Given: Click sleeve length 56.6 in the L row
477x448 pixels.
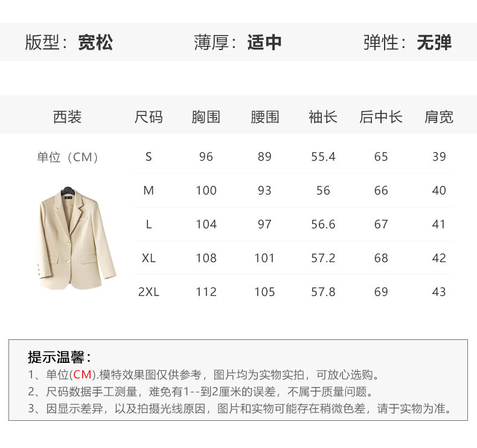Looking at the screenshot, I should coord(323,224).
